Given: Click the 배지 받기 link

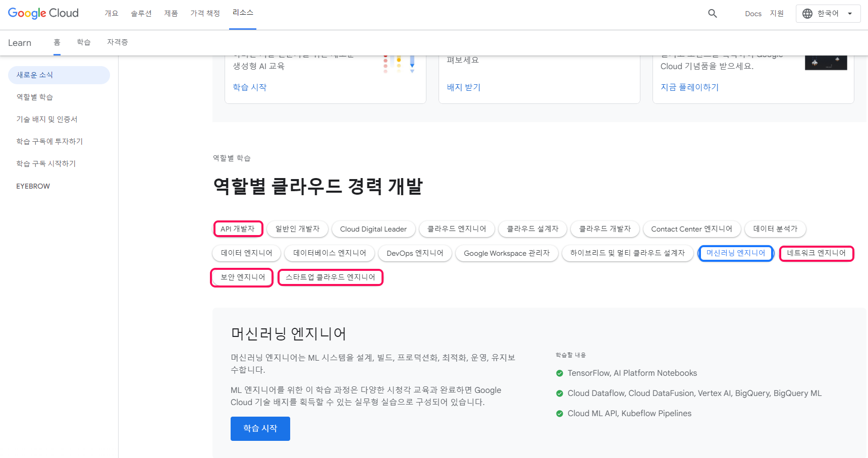Looking at the screenshot, I should coord(464,87).
